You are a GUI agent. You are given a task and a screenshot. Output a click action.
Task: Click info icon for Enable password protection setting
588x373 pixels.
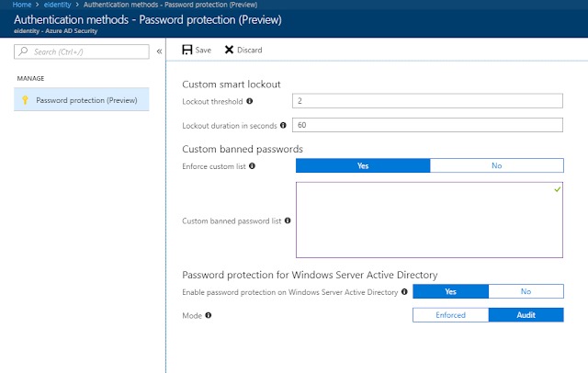[x=404, y=291]
